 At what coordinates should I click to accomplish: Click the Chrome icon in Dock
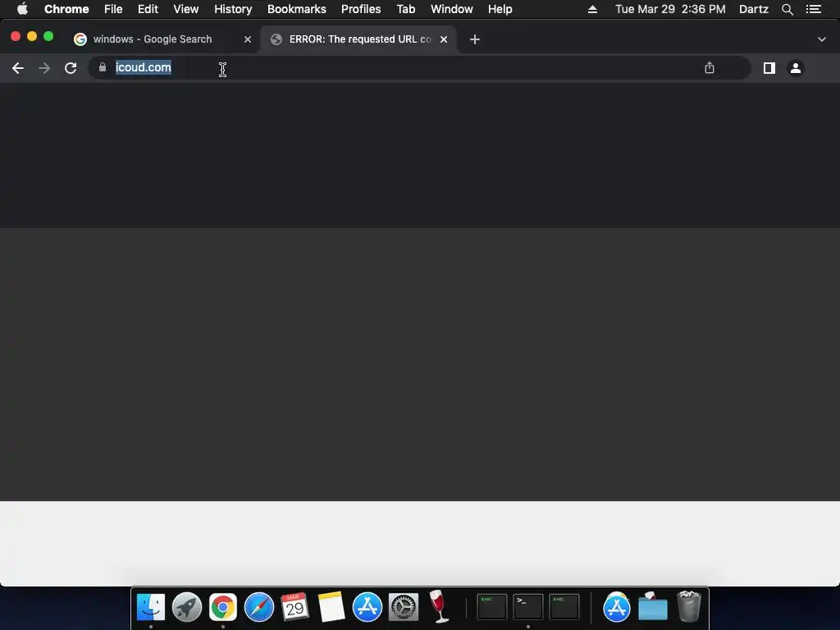(223, 607)
